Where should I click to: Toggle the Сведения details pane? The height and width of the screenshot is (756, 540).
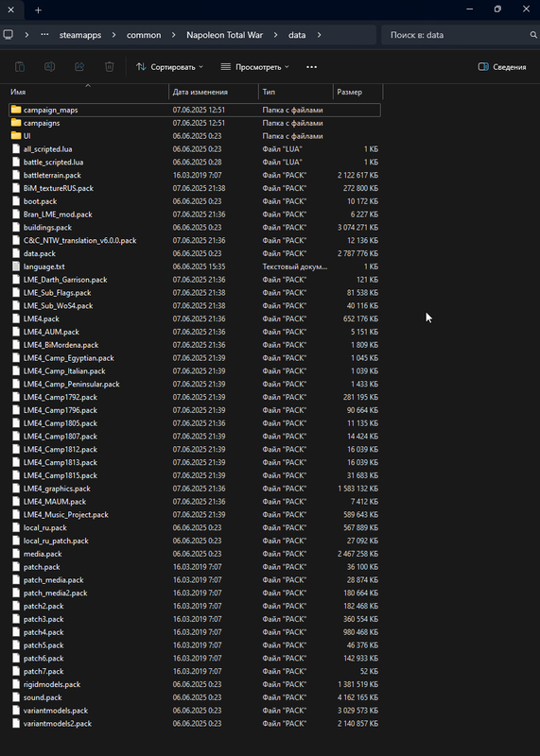point(502,67)
